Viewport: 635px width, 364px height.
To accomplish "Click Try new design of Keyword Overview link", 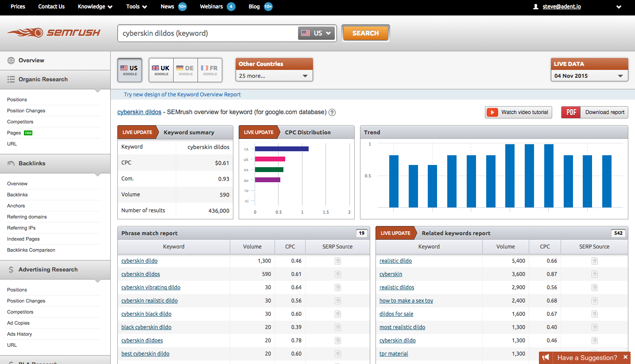I will click(x=182, y=95).
